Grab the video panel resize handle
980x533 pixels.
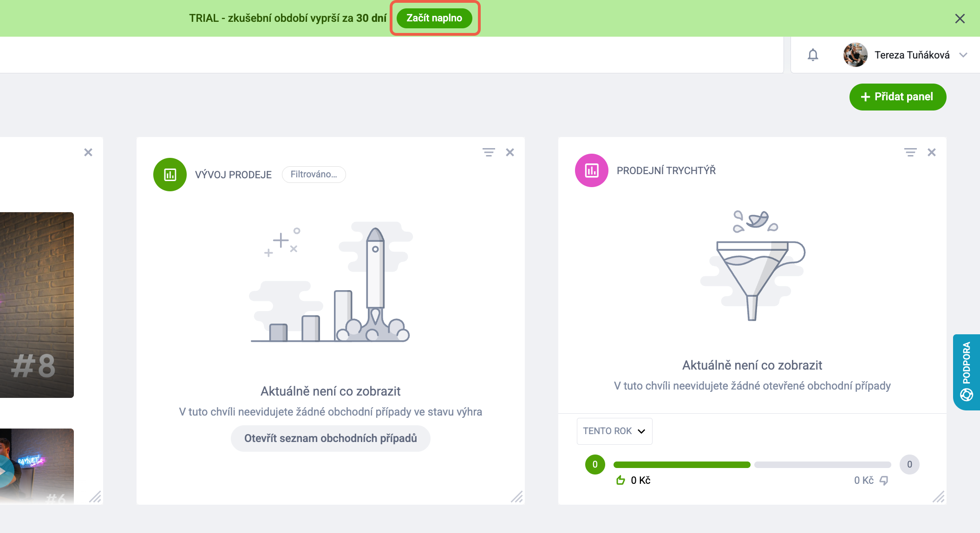pyautogui.click(x=95, y=497)
